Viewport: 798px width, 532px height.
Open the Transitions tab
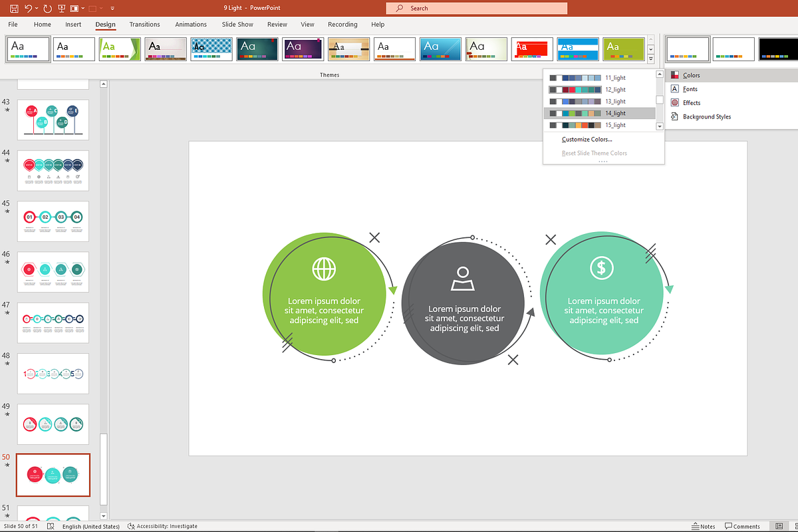click(x=144, y=25)
